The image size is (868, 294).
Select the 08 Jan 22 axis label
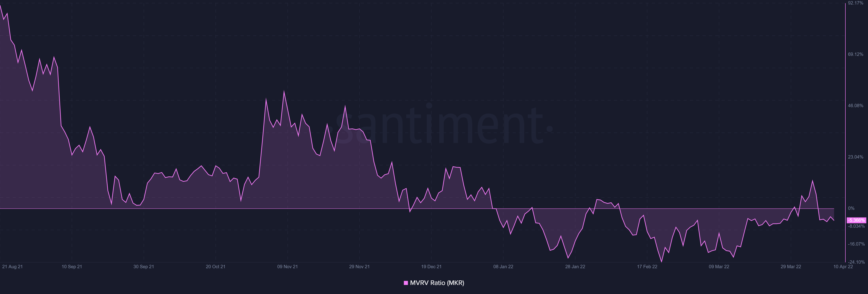pos(503,266)
